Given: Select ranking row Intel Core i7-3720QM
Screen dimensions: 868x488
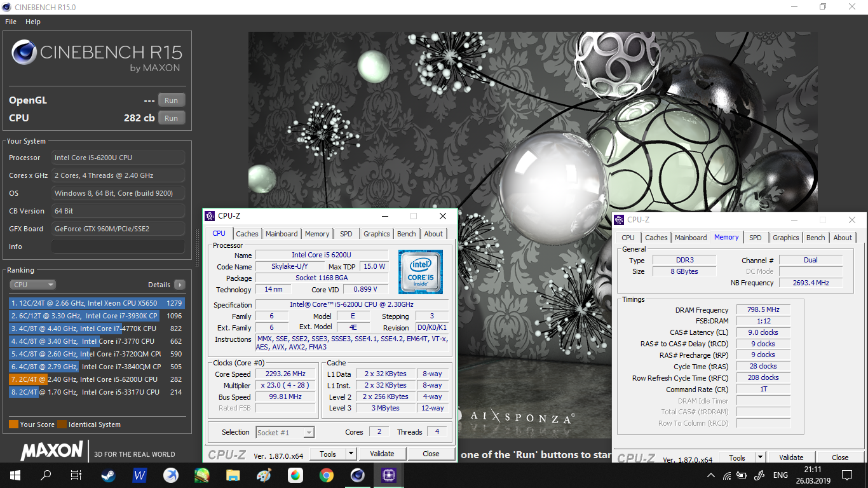Looking at the screenshot, I should tap(97, 354).
